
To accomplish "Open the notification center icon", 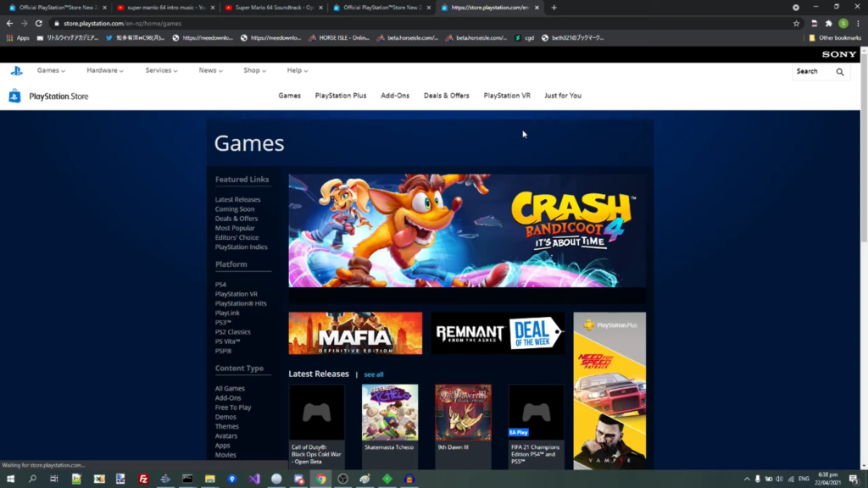I will tap(854, 480).
